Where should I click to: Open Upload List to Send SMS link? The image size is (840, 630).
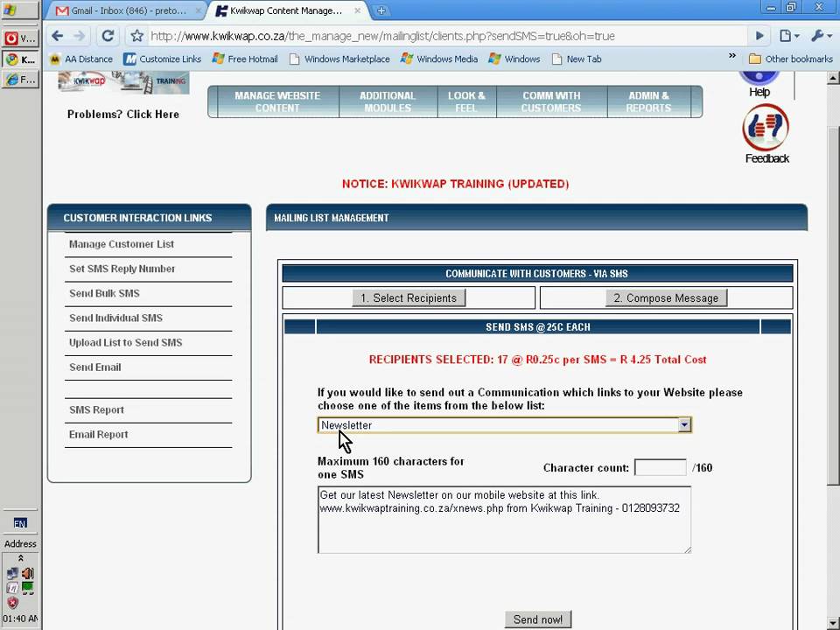click(x=126, y=343)
